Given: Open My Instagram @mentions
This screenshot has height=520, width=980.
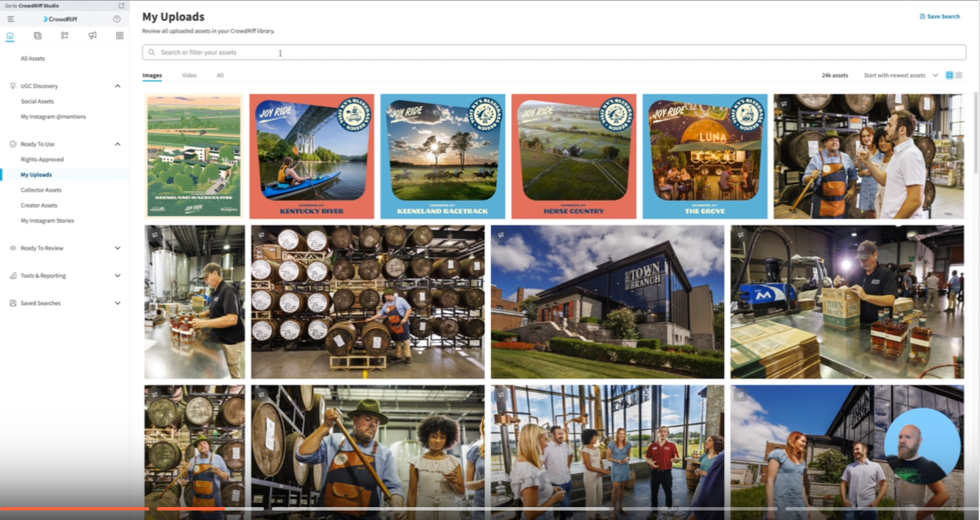Looking at the screenshot, I should (53, 117).
